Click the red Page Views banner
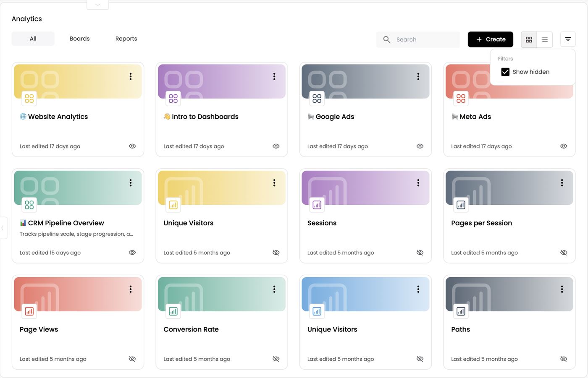 (78, 294)
